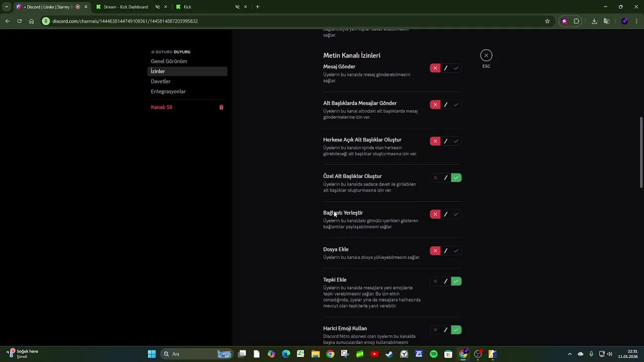The width and height of the screenshot is (644, 362).
Task: Bookmark this page with the star icon
Action: [547, 21]
